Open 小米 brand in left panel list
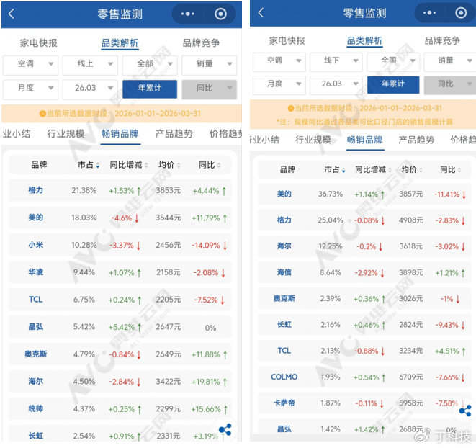 [x=35, y=245]
